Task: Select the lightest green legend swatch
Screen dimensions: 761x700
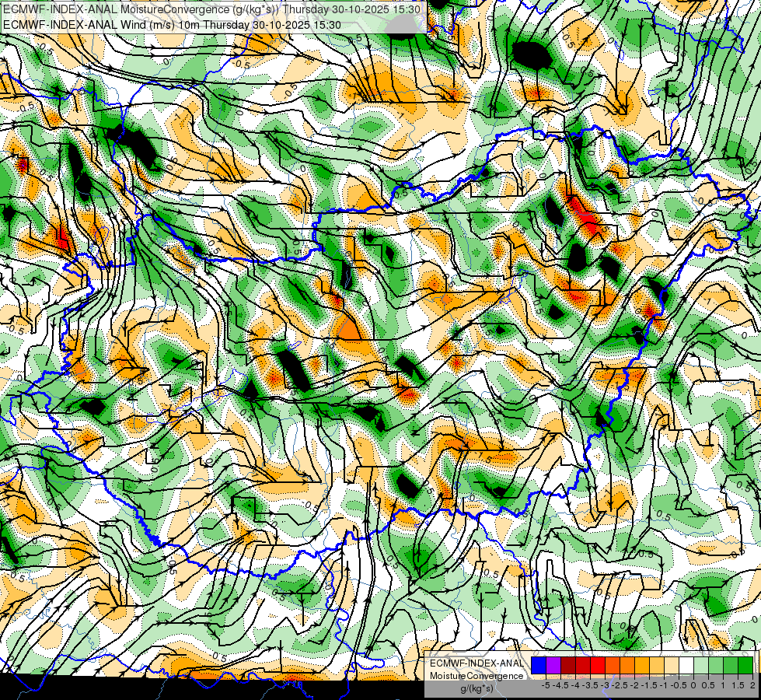Action: (701, 666)
